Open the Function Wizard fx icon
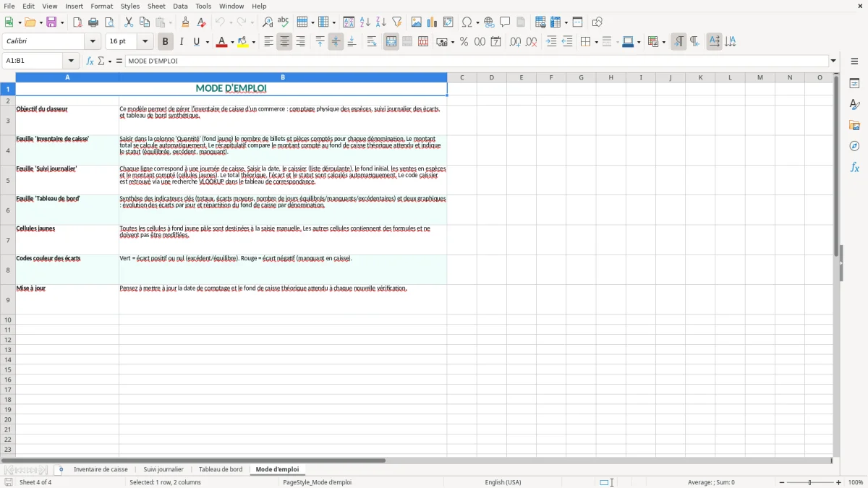This screenshot has height=488, width=868. tap(90, 61)
